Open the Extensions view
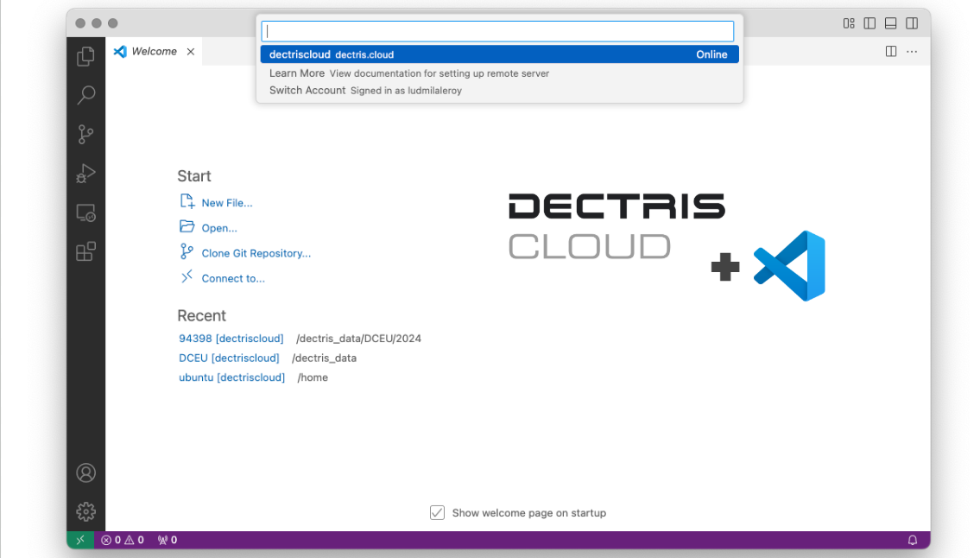 pos(85,252)
